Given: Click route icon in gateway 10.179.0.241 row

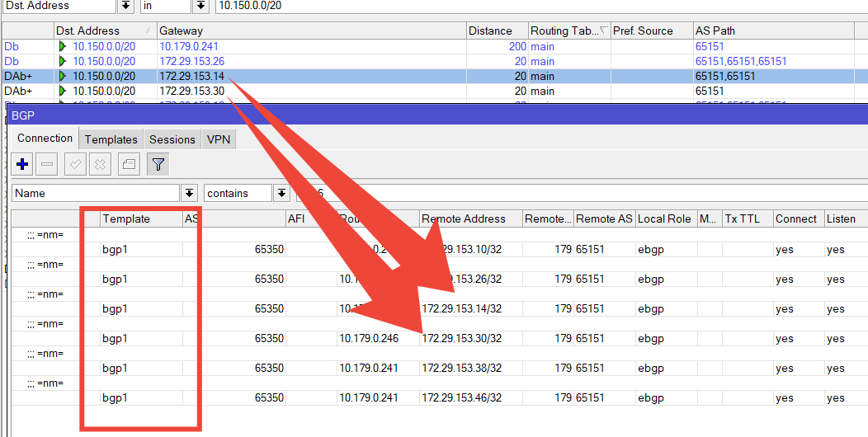Looking at the screenshot, I should [62, 46].
